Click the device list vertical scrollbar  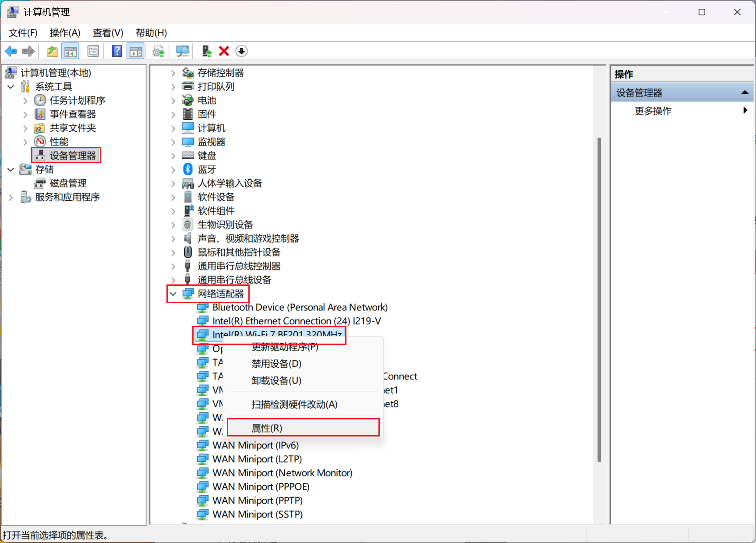[x=599, y=298]
